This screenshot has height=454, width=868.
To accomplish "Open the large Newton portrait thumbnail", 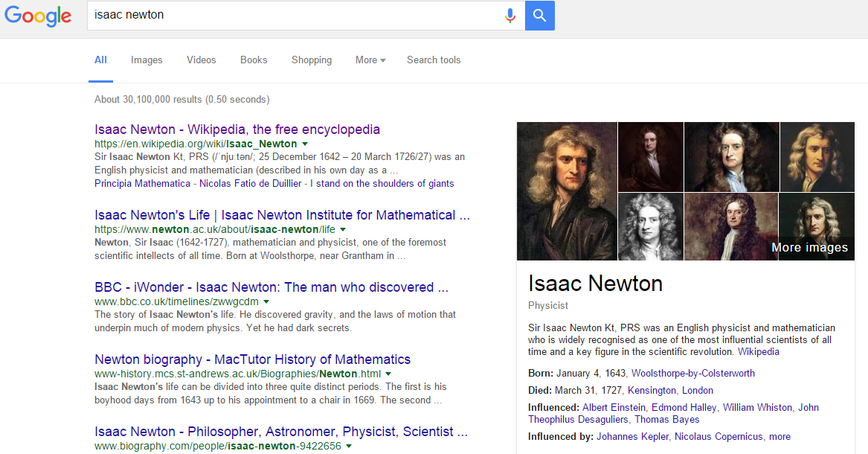I will [567, 191].
